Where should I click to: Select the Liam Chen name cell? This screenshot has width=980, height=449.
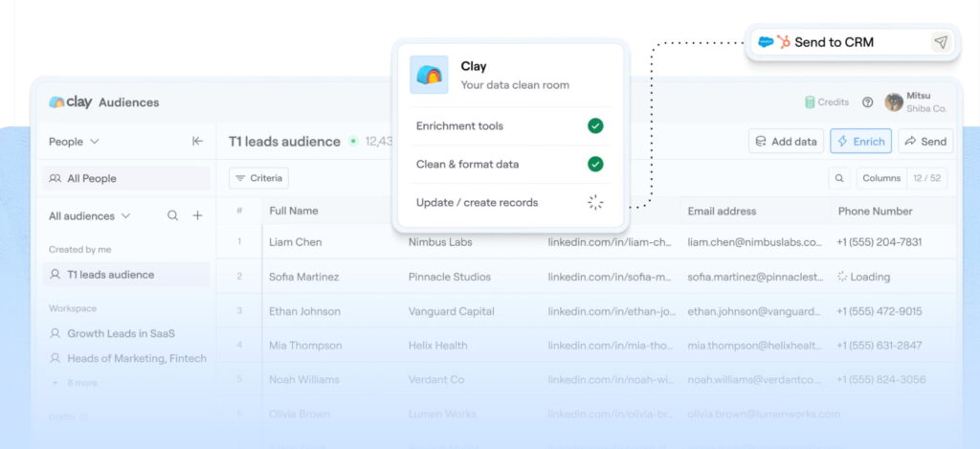(x=296, y=242)
